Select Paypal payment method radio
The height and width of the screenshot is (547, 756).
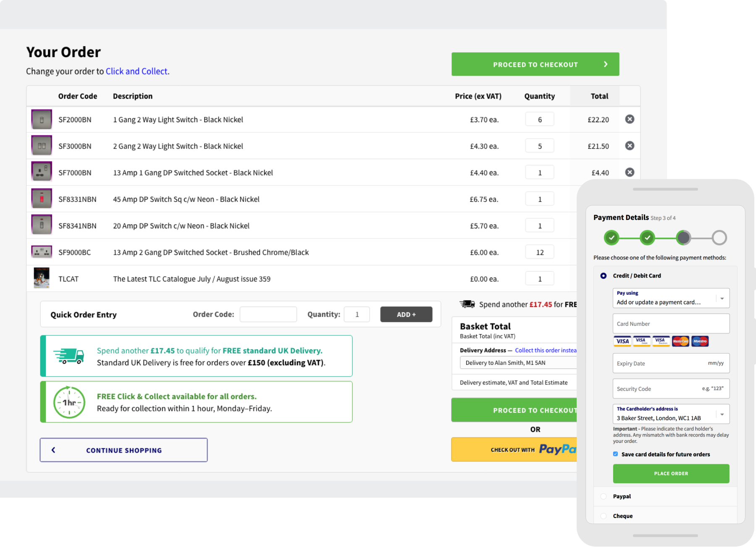(604, 496)
